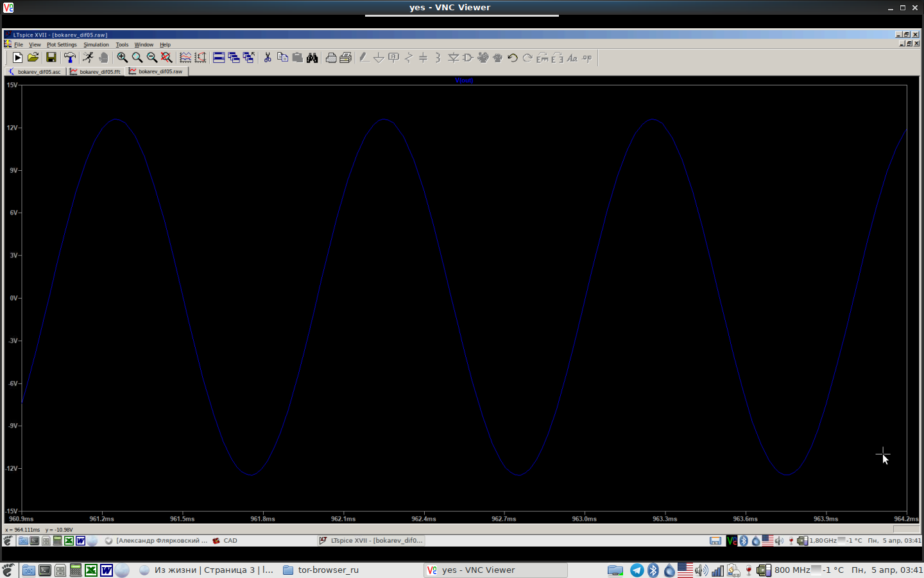Click the Run simulation running-man icon

coord(88,58)
